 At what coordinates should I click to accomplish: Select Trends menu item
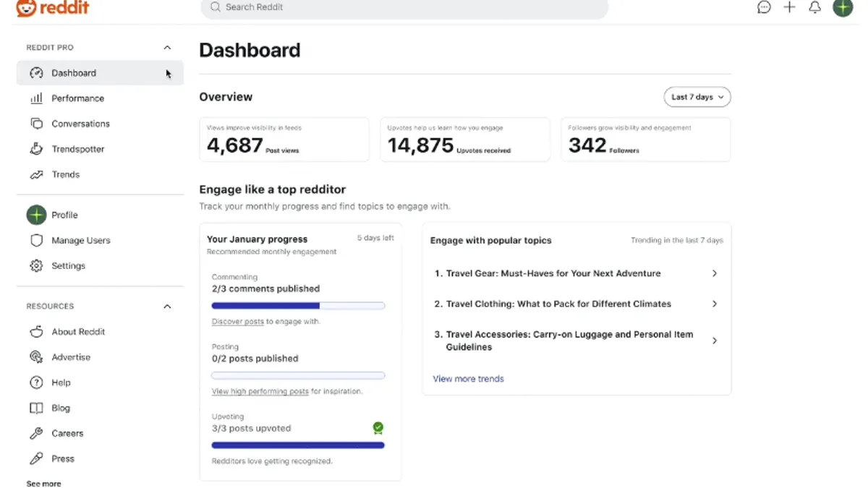point(100,174)
